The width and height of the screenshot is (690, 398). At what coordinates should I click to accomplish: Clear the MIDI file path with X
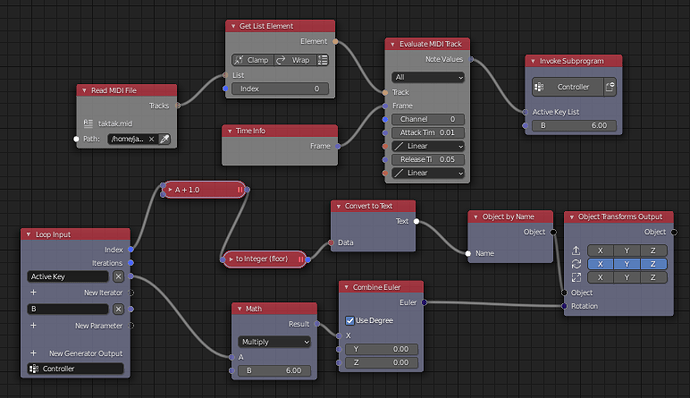click(x=151, y=139)
